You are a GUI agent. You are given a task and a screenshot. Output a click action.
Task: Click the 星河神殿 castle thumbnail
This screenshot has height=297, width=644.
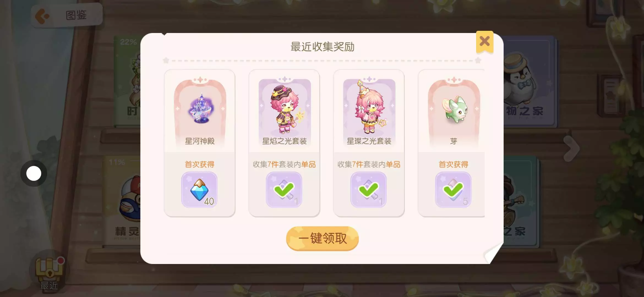pos(200,108)
